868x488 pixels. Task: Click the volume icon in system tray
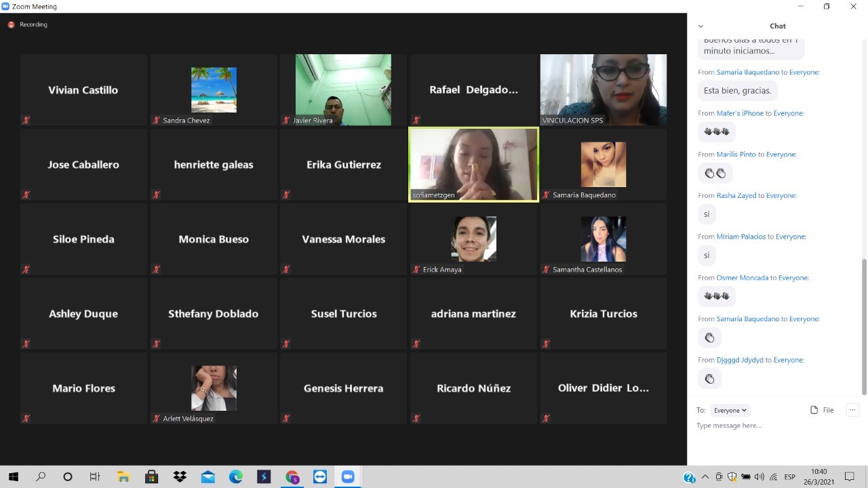pos(759,477)
